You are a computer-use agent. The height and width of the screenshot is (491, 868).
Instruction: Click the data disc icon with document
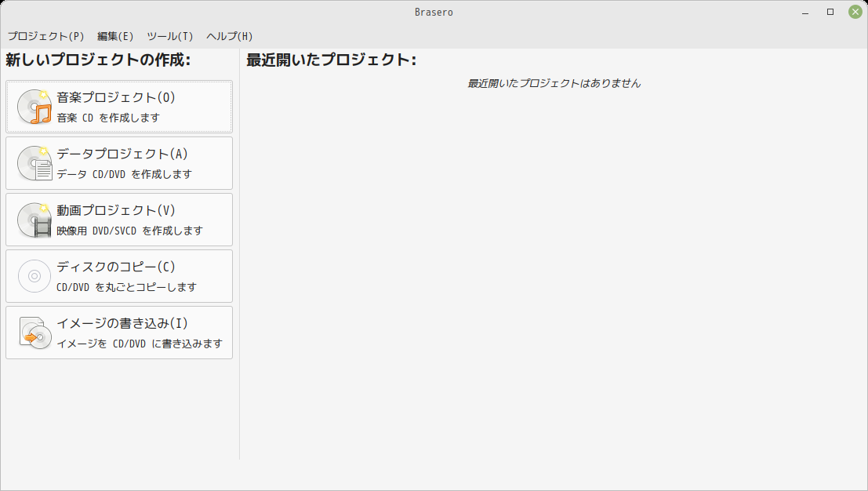[35, 163]
